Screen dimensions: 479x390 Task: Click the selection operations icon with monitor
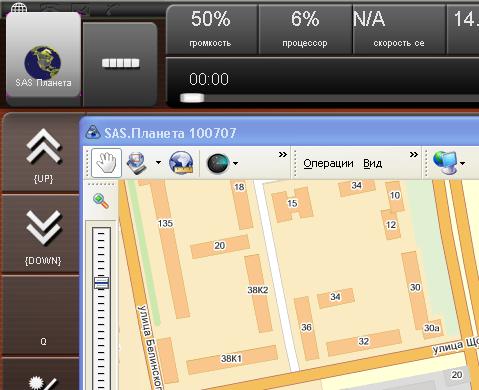point(136,163)
